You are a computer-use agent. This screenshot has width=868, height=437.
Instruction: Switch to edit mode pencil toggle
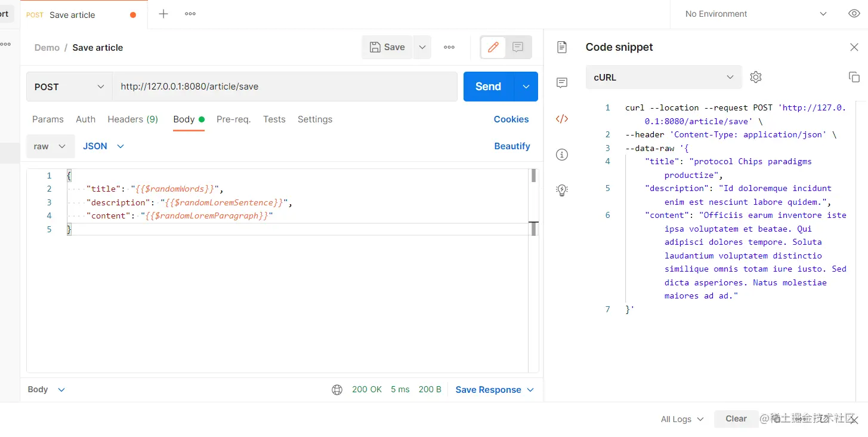[x=493, y=47]
